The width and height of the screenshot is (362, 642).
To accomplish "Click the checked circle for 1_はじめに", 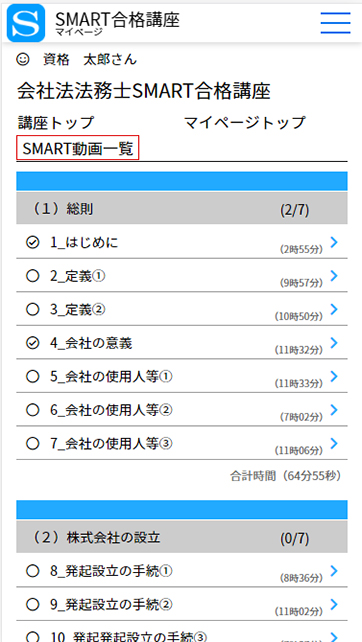I will click(x=32, y=243).
